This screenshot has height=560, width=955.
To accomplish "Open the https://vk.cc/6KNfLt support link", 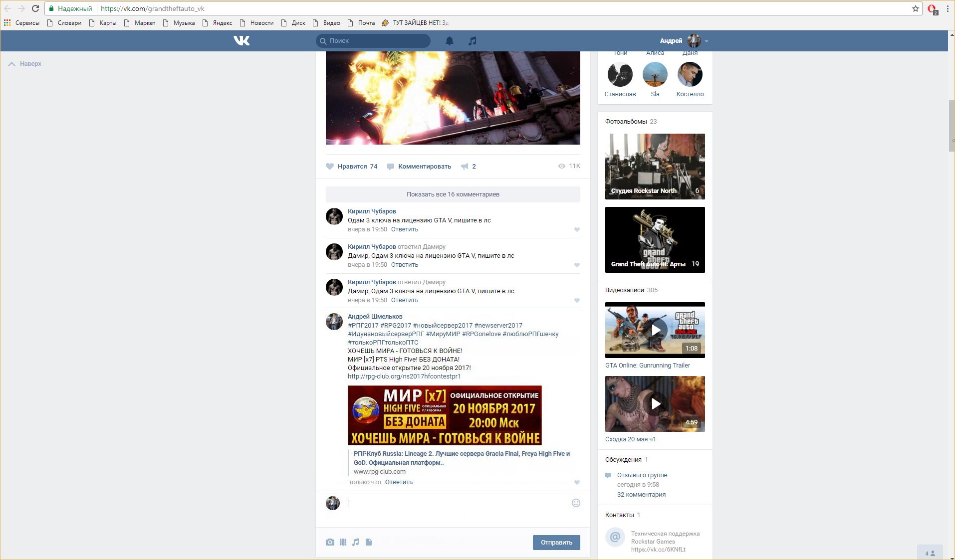I will click(658, 550).
